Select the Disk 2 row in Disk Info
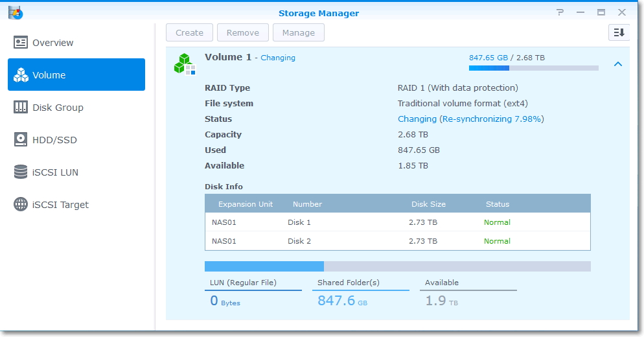644x337 pixels. [398, 241]
